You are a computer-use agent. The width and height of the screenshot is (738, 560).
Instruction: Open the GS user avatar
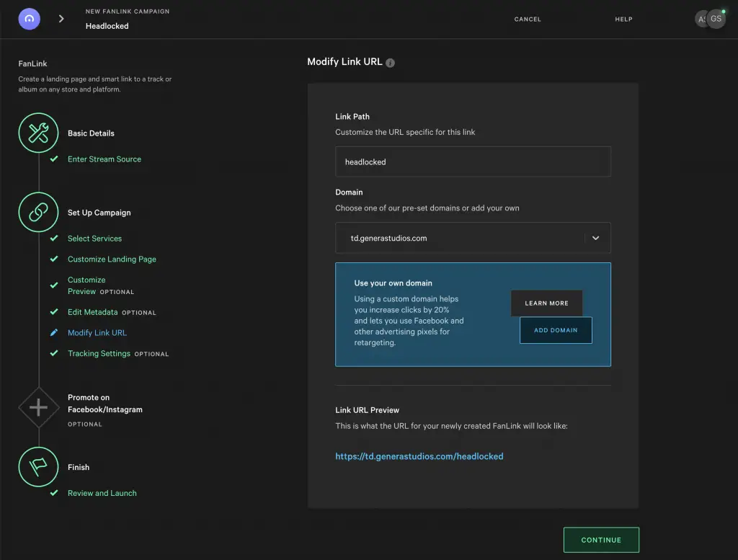[716, 19]
